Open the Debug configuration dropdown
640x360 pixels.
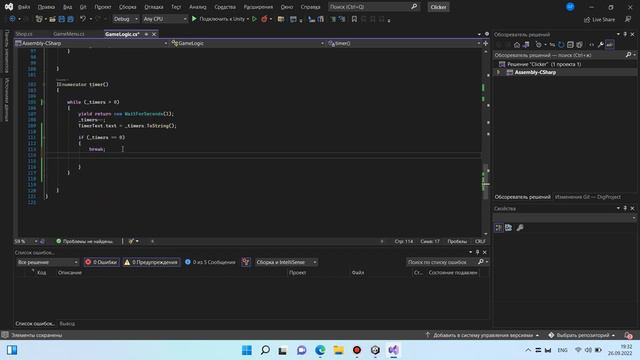point(126,19)
